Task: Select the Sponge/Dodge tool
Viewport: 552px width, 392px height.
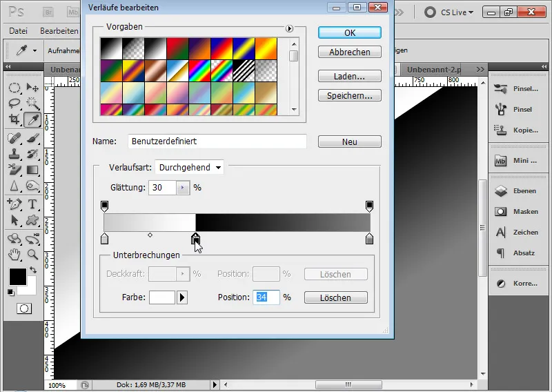Action: click(32, 186)
